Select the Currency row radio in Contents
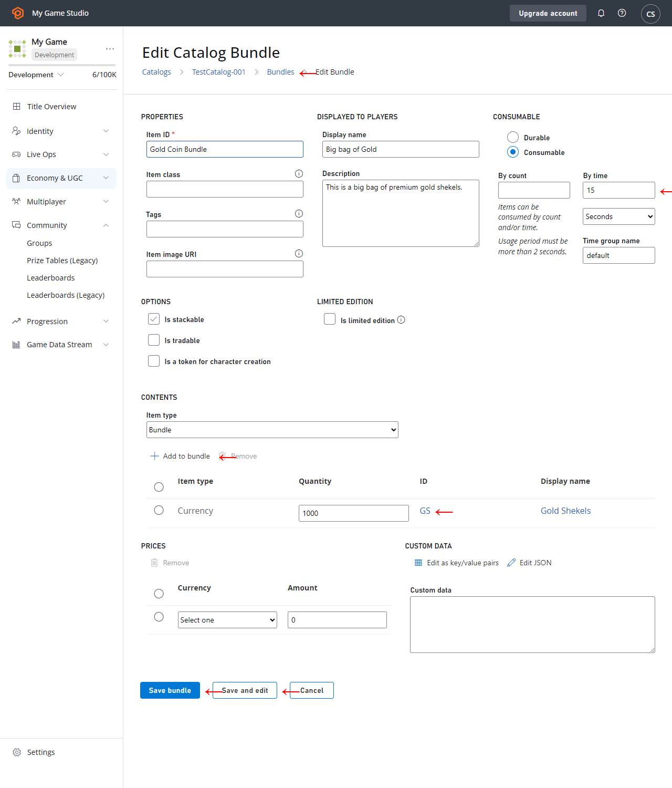 point(159,510)
